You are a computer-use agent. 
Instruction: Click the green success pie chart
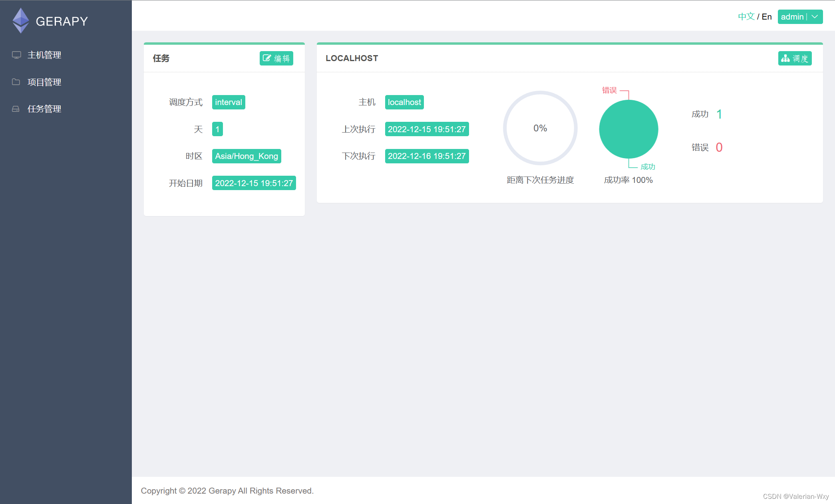(x=629, y=129)
